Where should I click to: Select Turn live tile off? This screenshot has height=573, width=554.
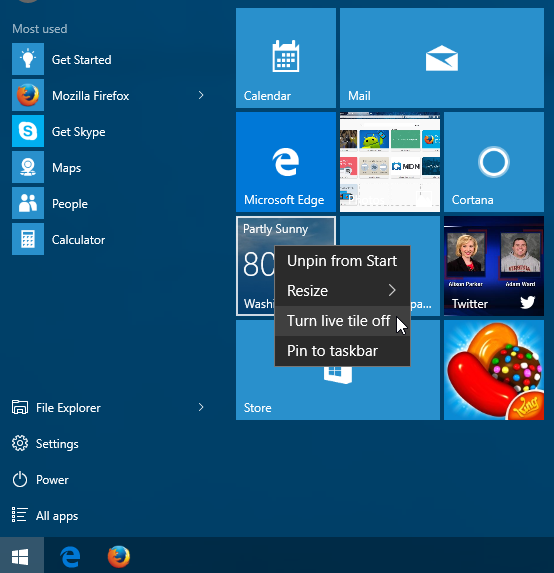click(342, 321)
